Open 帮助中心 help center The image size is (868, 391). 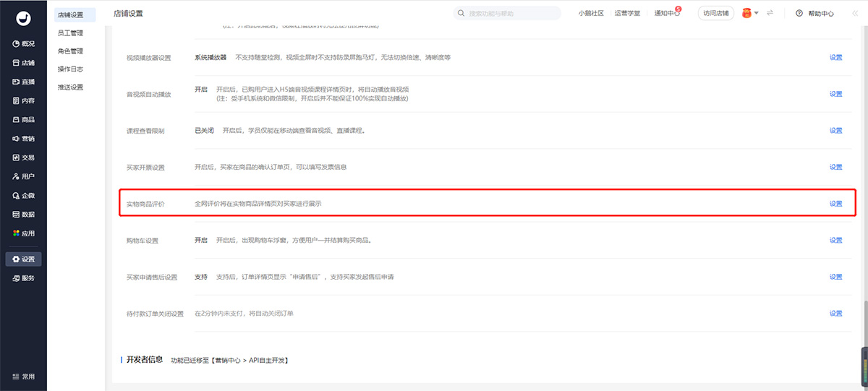coord(815,13)
